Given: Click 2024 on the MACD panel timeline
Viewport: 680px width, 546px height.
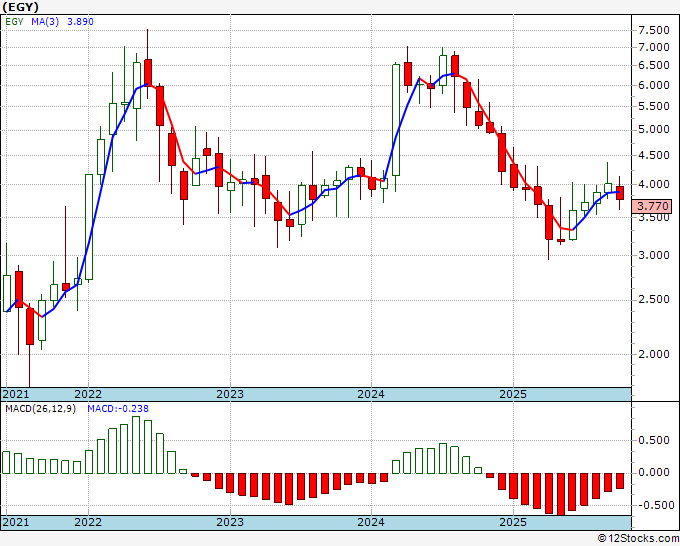Looking at the screenshot, I should coord(371,523).
